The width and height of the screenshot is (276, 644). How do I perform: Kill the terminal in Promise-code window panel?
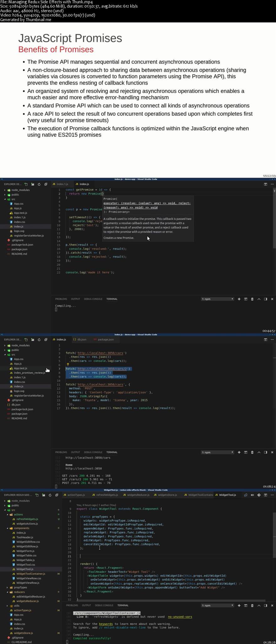coord(252,299)
